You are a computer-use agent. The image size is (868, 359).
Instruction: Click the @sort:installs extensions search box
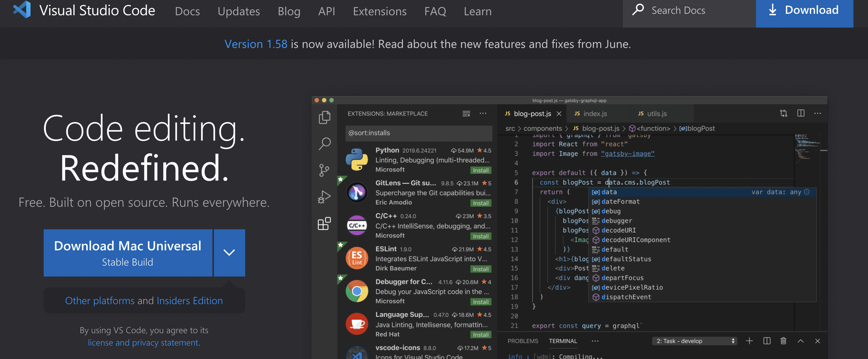pyautogui.click(x=419, y=133)
